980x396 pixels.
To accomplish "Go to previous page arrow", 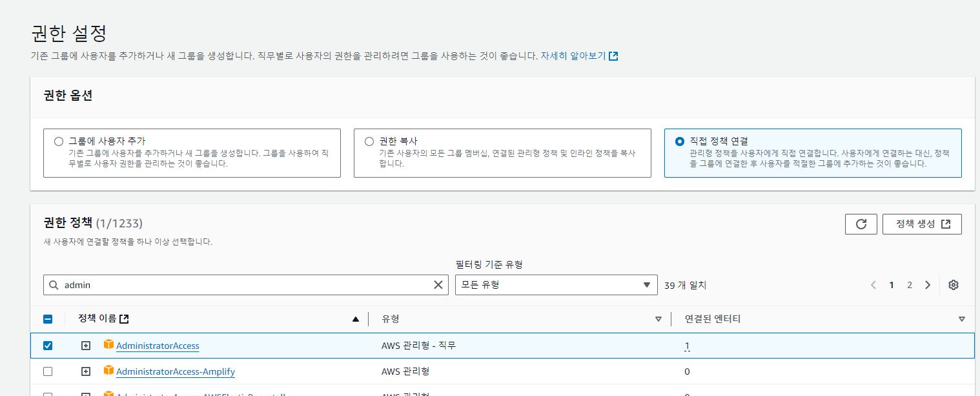I will pos(873,285).
